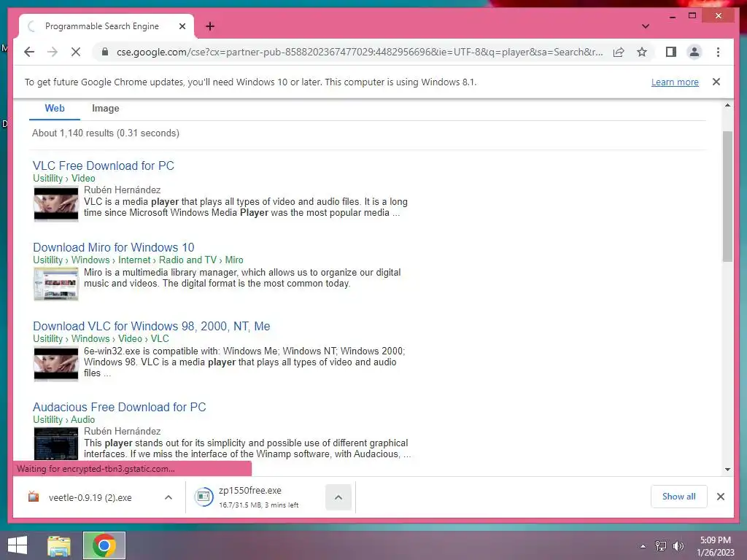
Task: Click the Miro result thumbnail
Action: pos(55,284)
